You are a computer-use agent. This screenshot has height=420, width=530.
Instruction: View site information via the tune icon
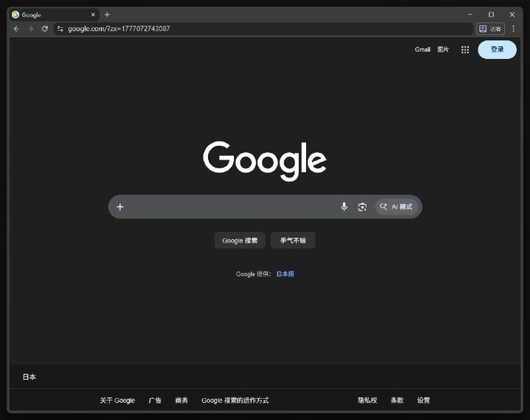coord(59,28)
